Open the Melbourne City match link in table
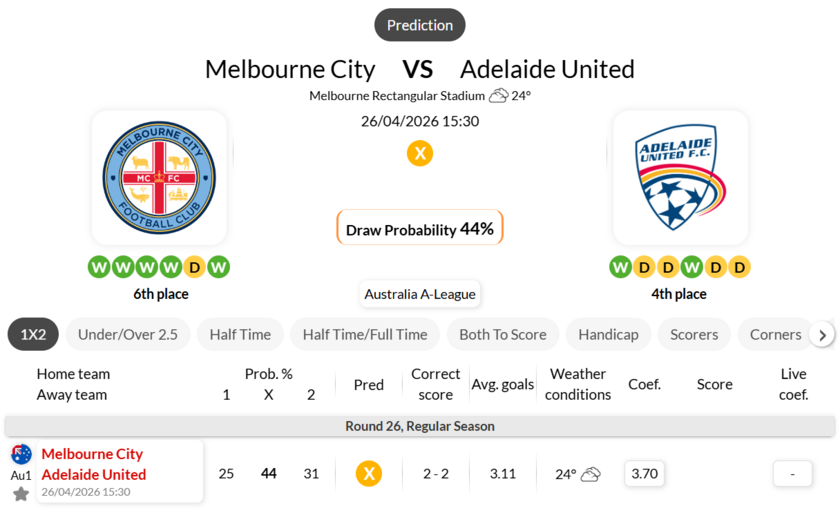 (x=93, y=454)
